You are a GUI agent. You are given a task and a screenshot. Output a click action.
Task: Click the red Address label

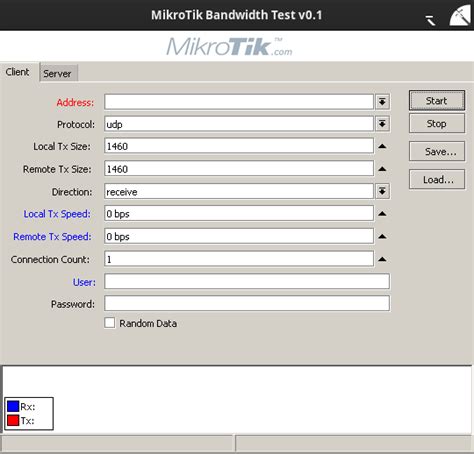(x=75, y=103)
